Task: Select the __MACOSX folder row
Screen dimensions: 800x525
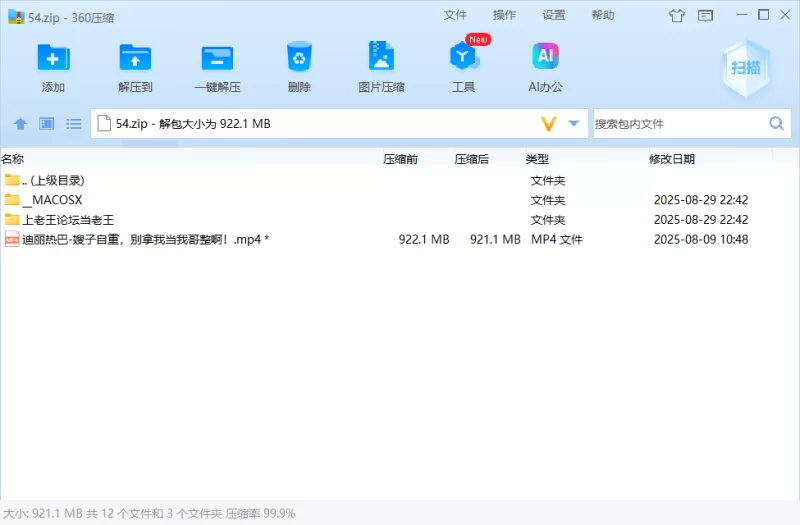Action: (x=400, y=200)
